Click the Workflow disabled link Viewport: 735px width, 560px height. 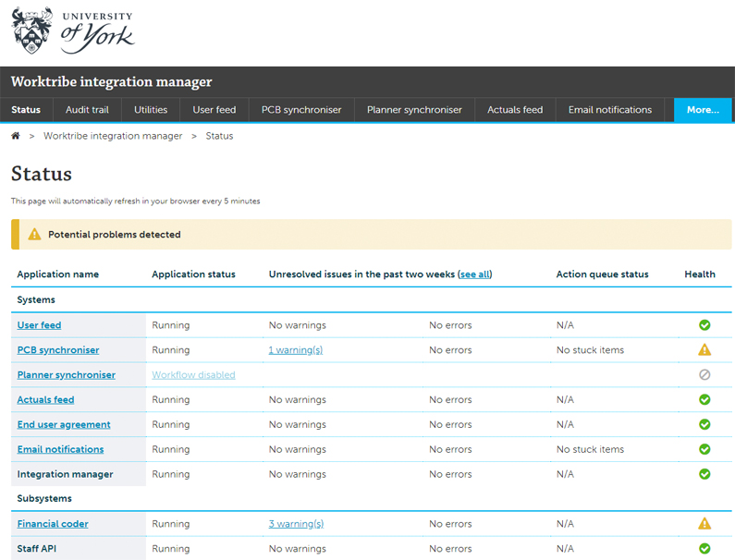193,375
